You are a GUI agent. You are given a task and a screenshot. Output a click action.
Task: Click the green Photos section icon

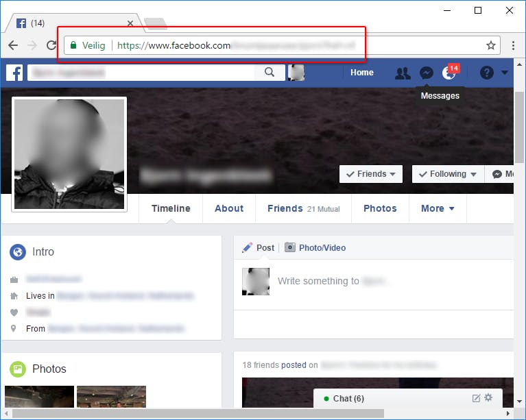(18, 369)
